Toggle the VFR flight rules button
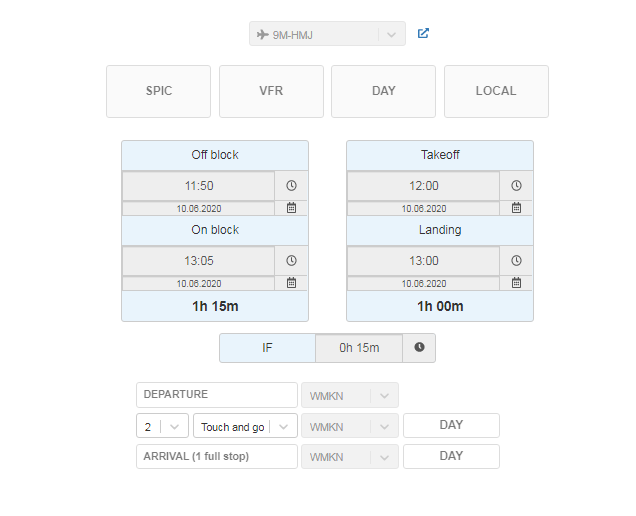636x516 pixels. click(271, 91)
